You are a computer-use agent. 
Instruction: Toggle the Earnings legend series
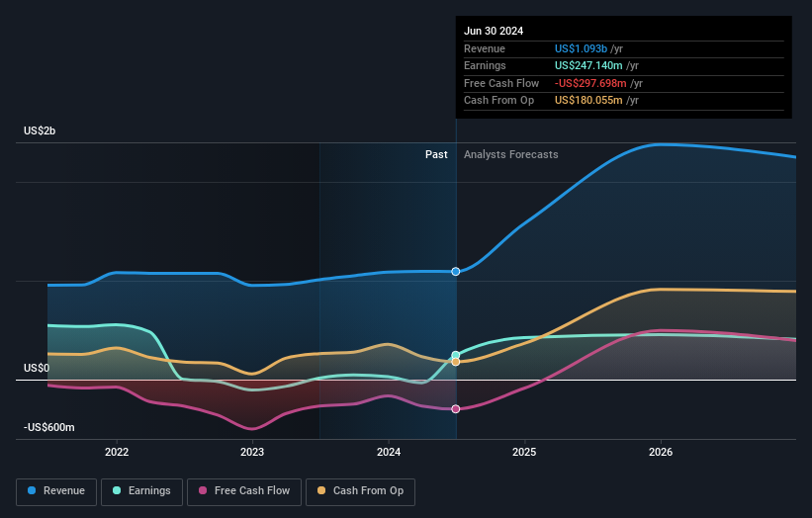pyautogui.click(x=141, y=491)
